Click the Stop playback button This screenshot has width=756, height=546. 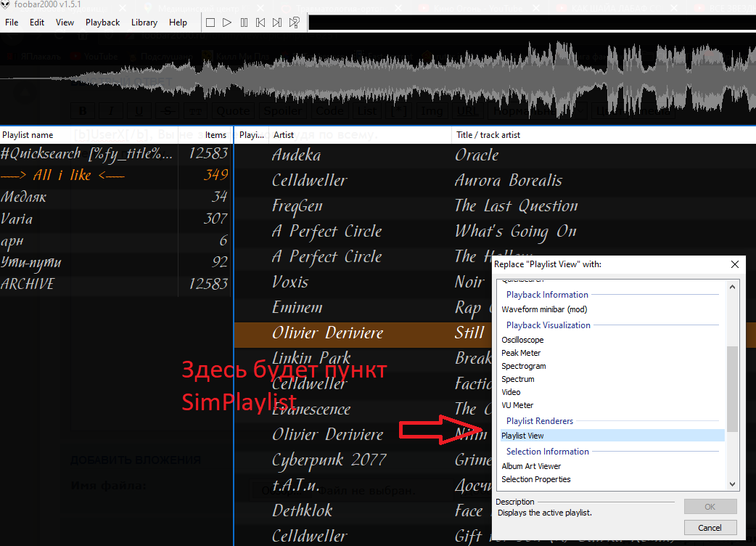(x=210, y=23)
